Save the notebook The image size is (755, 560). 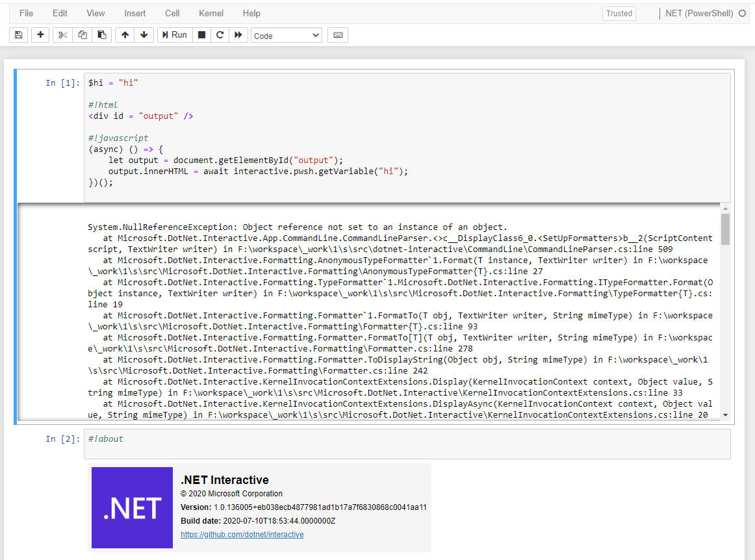[18, 34]
